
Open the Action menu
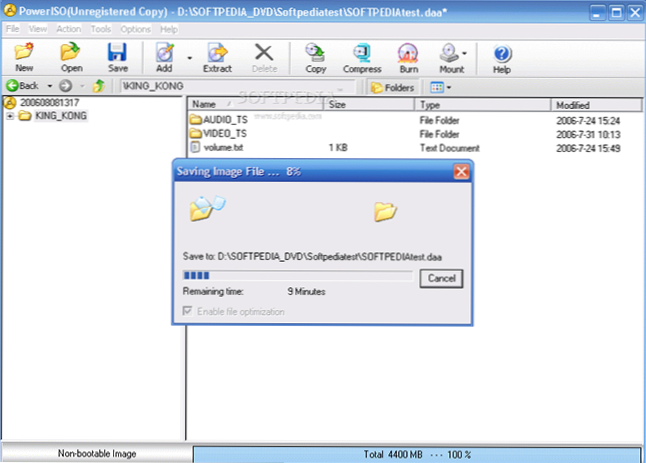(x=68, y=29)
